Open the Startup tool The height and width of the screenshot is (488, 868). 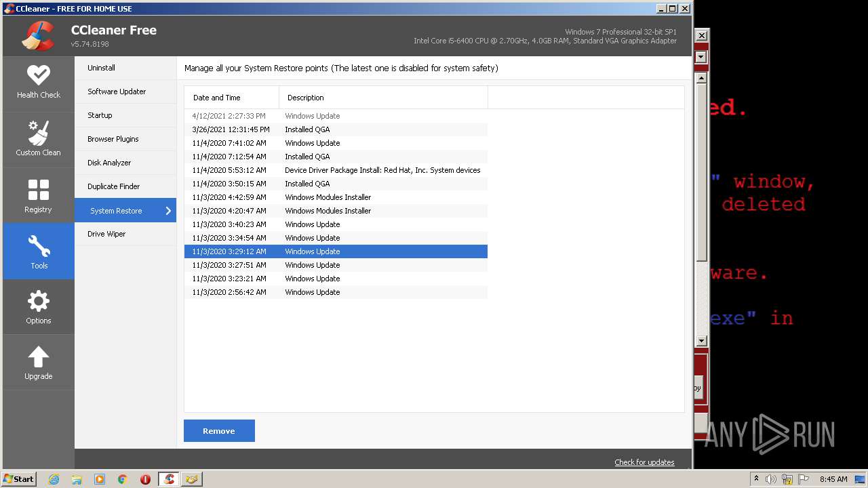pyautogui.click(x=125, y=115)
